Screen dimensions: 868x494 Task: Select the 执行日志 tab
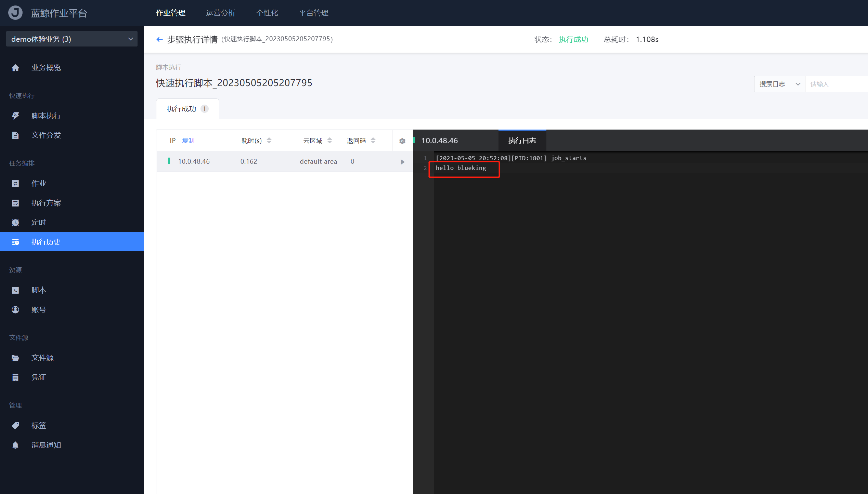coord(522,141)
